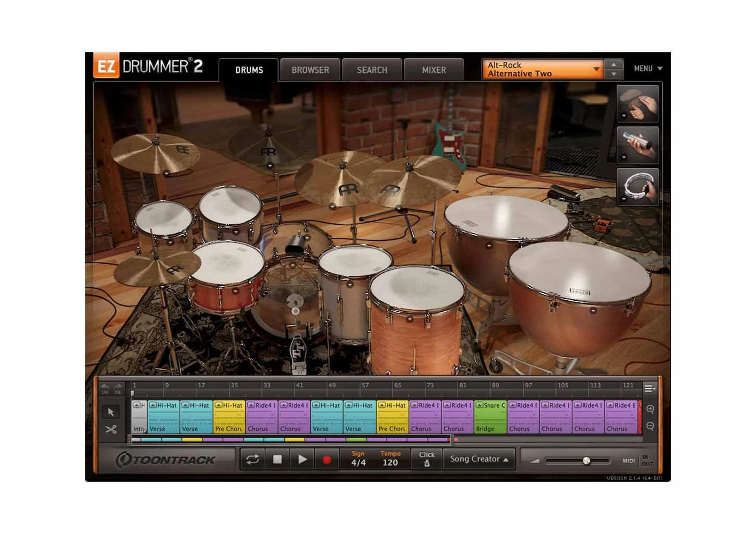Switch to the DRUMS tab
Viewport: 756px width, 534px height.
(x=249, y=70)
